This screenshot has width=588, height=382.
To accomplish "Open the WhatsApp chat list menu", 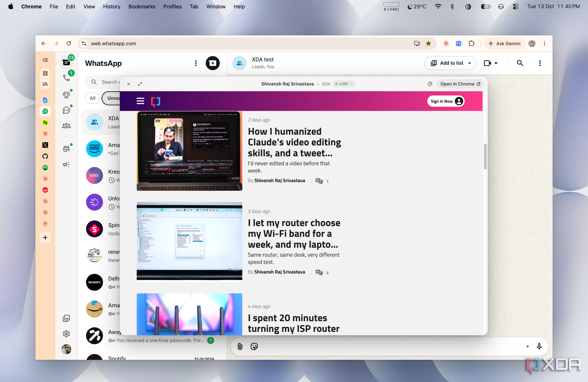I will [196, 63].
